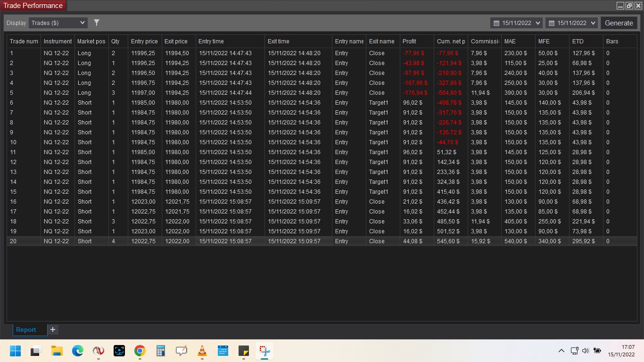644x362 pixels.
Task: Sort by the Instrument column header
Action: coord(58,41)
